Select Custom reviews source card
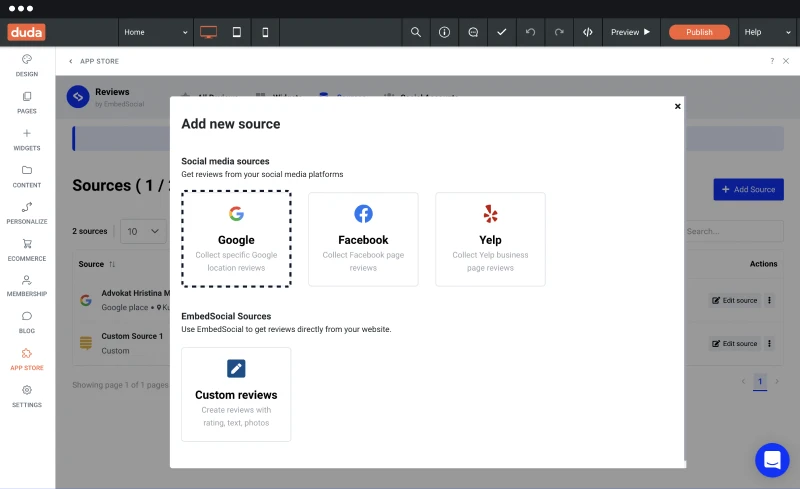 236,394
